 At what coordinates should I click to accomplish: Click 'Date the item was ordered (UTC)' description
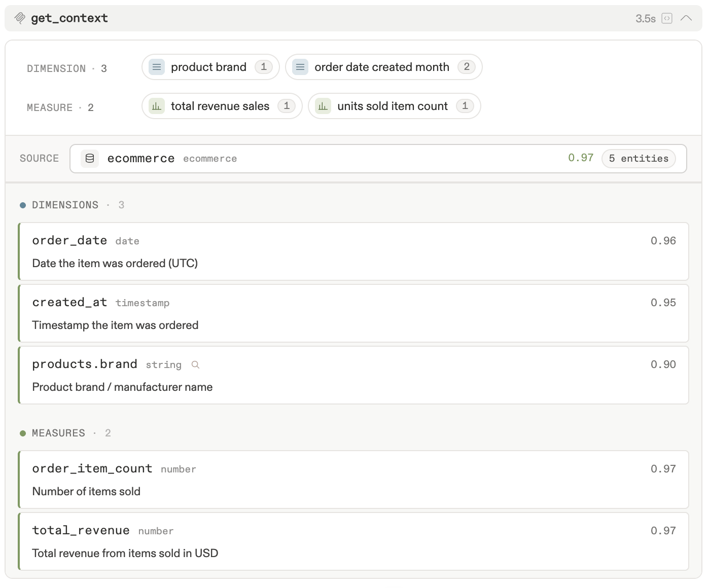(x=115, y=264)
